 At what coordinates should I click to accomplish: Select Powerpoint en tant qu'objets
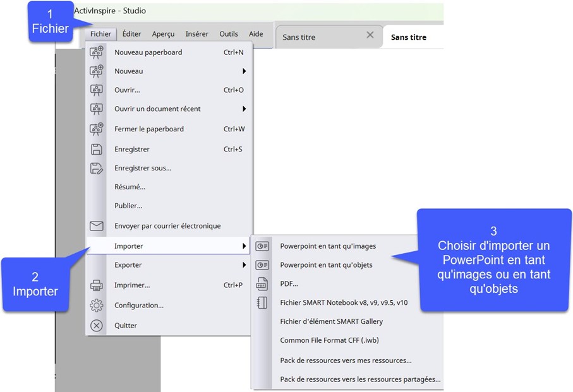[x=326, y=265]
